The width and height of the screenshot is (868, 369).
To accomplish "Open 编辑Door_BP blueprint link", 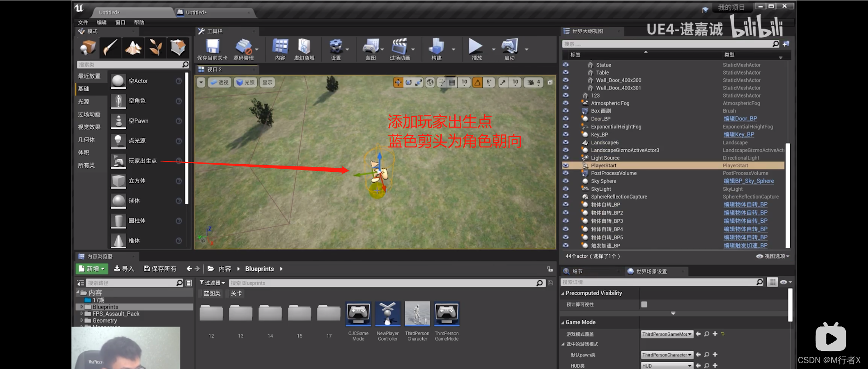I will (740, 118).
